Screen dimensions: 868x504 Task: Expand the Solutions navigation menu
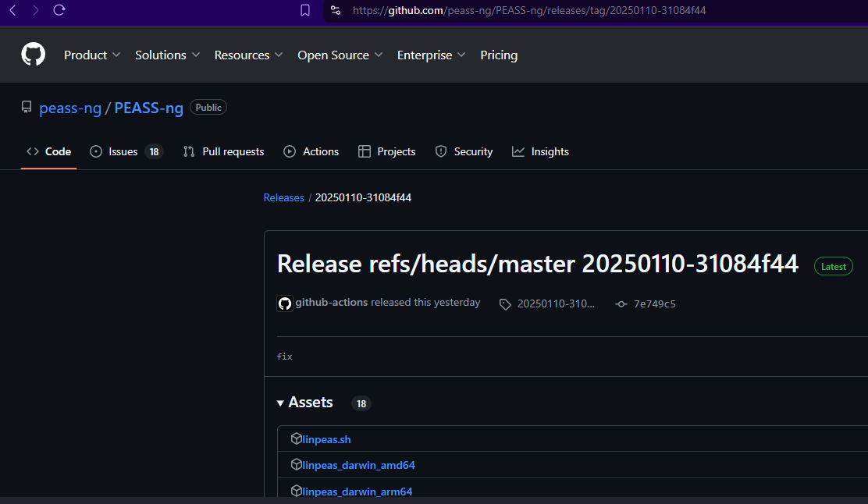pos(167,55)
